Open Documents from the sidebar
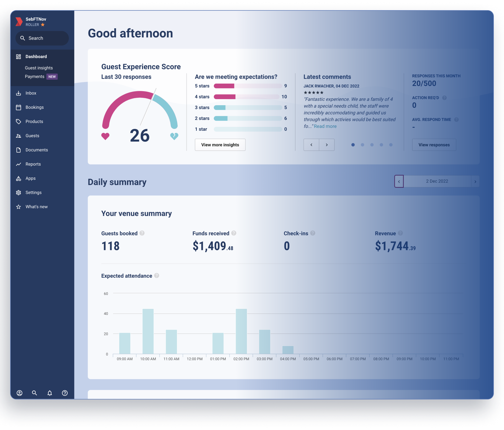504x430 pixels. tap(37, 150)
